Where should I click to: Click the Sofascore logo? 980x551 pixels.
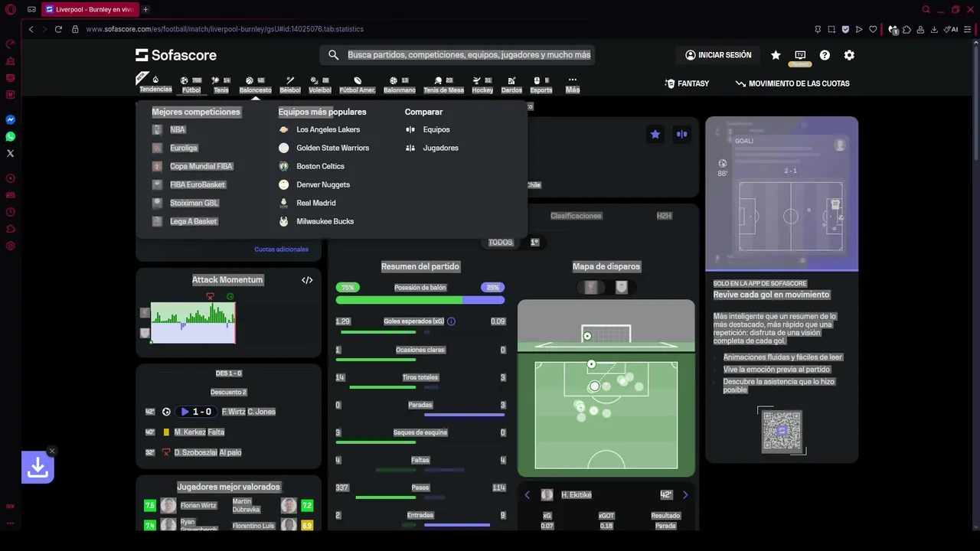pyautogui.click(x=176, y=55)
